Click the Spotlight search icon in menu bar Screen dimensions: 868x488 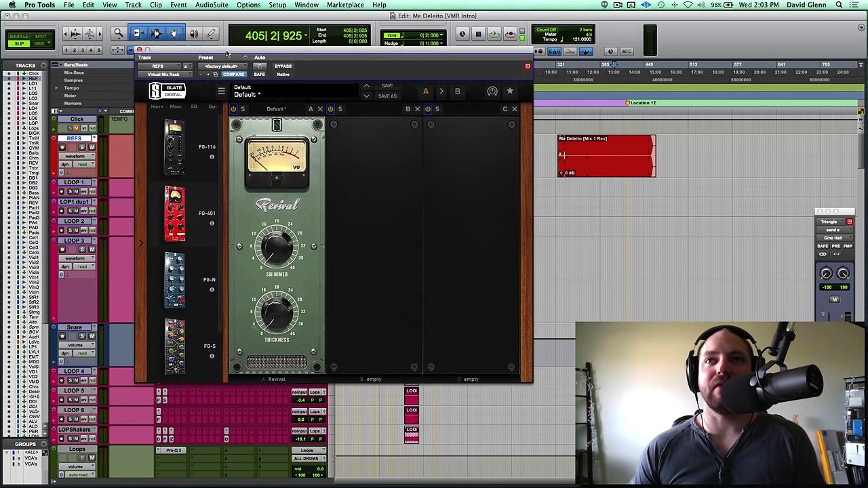pos(839,5)
